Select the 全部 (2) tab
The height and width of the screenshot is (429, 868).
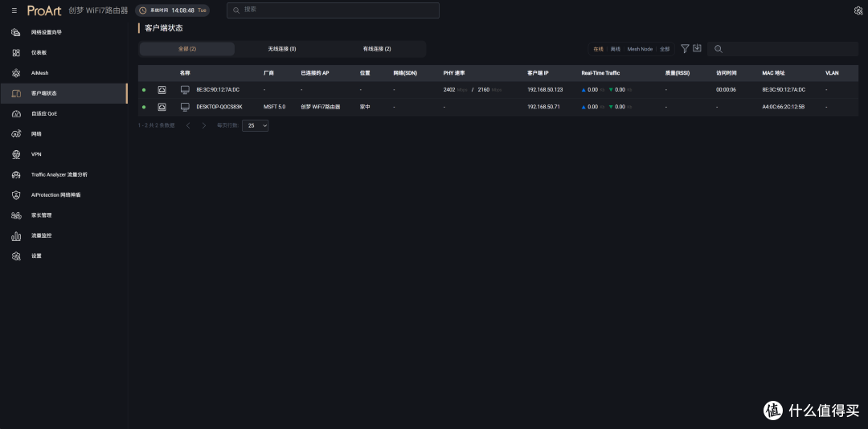pos(187,49)
